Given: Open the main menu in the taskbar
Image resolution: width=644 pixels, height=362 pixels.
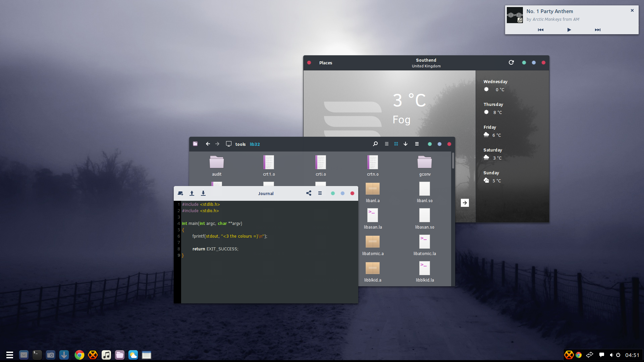Looking at the screenshot, I should click(x=10, y=355).
